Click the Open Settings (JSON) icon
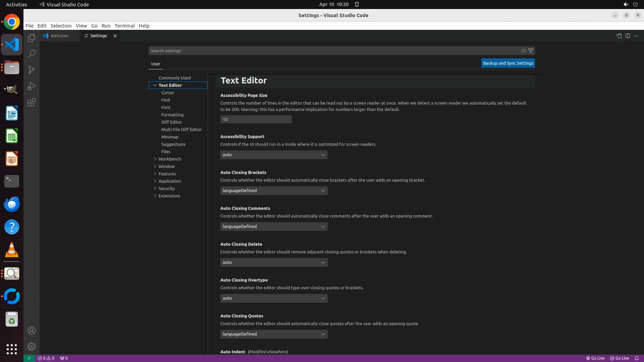 click(x=619, y=36)
